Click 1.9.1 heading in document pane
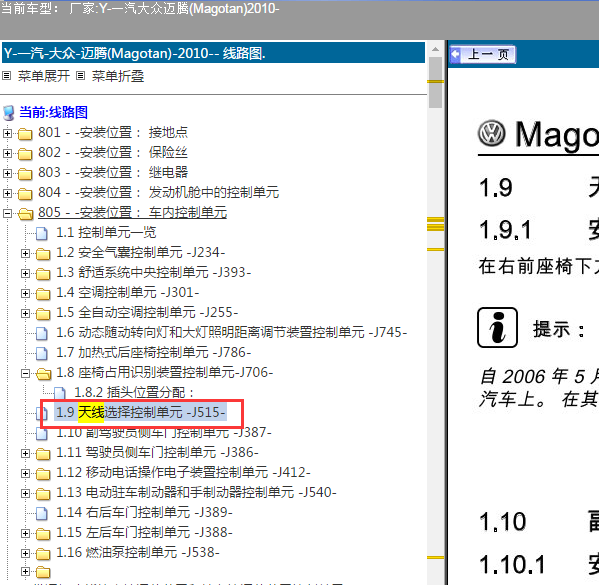Image resolution: width=599 pixels, height=585 pixels. (505, 230)
